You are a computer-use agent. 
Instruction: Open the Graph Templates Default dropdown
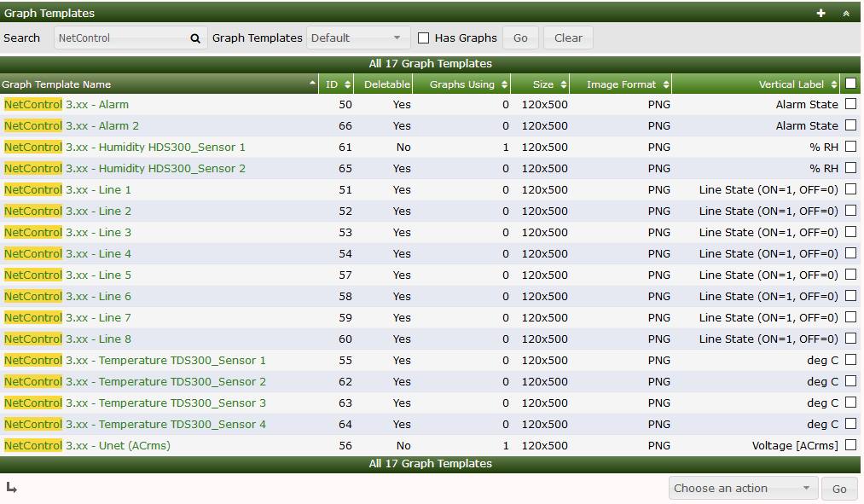[x=357, y=38]
